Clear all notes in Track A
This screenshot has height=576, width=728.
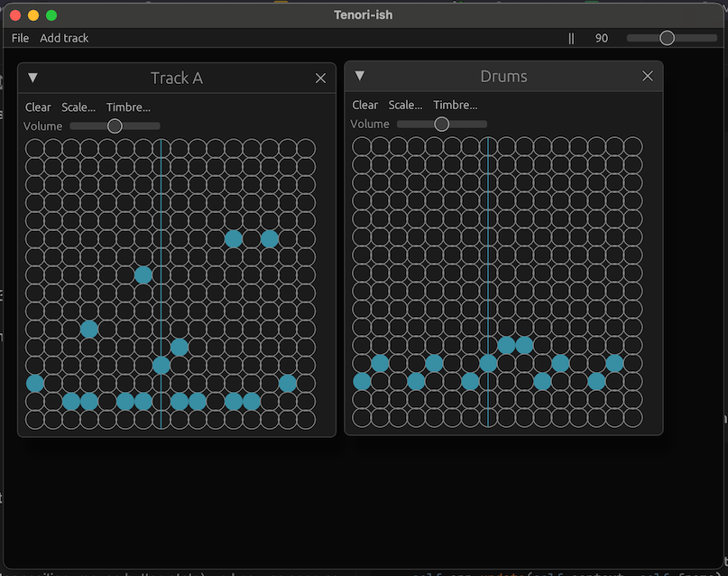(x=38, y=107)
